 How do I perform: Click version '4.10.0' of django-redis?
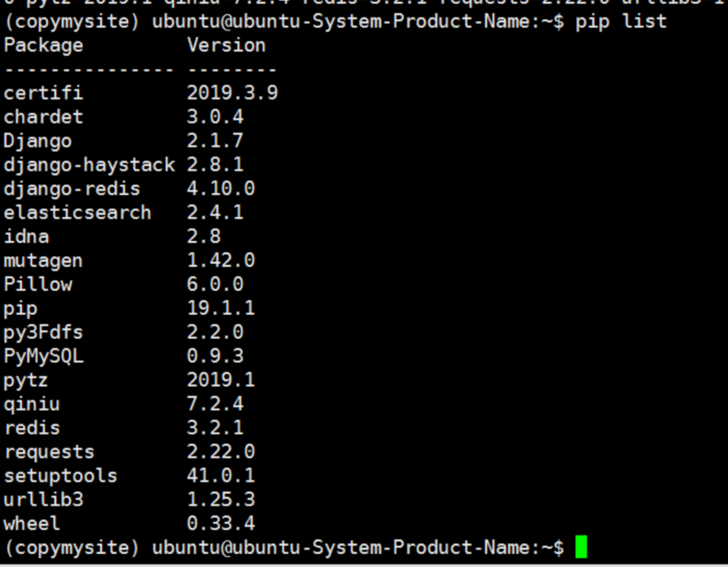[x=221, y=189]
